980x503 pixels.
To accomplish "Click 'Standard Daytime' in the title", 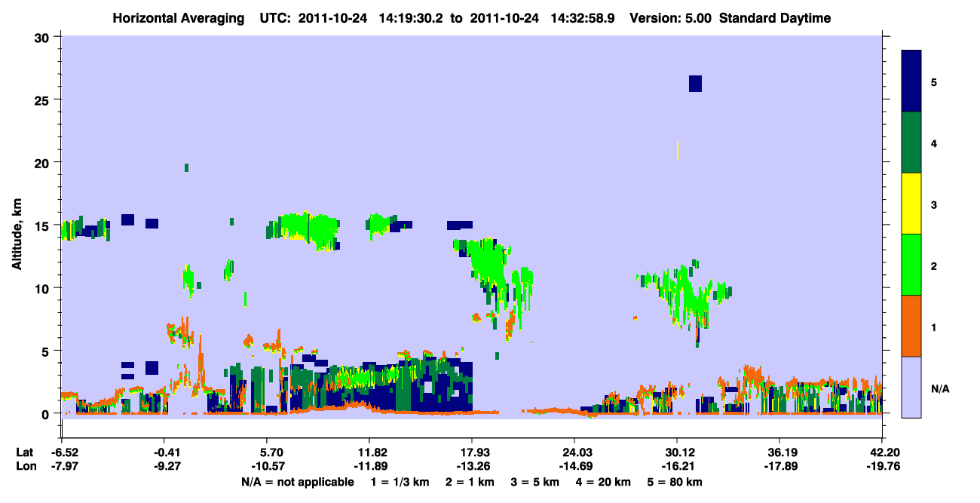I will (x=775, y=18).
